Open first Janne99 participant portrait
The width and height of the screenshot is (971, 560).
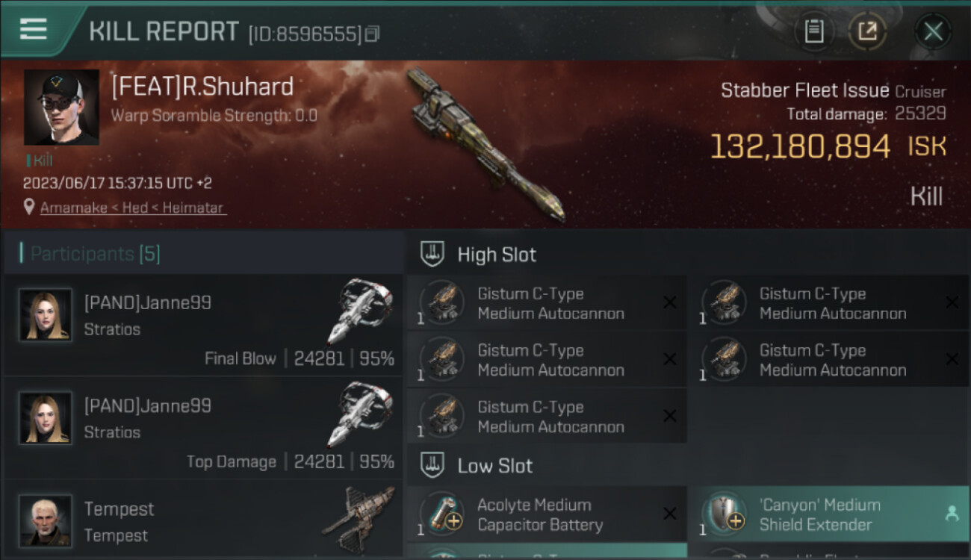pos(46,315)
